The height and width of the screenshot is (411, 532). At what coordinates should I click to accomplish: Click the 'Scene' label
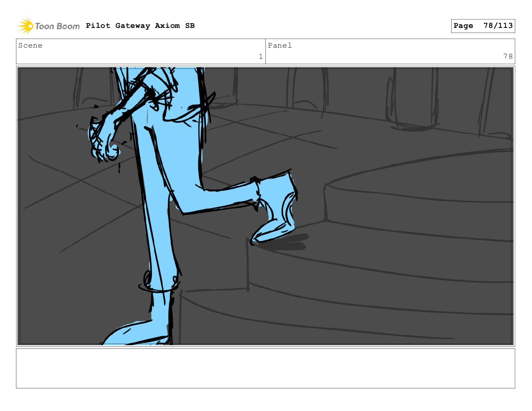click(x=30, y=46)
